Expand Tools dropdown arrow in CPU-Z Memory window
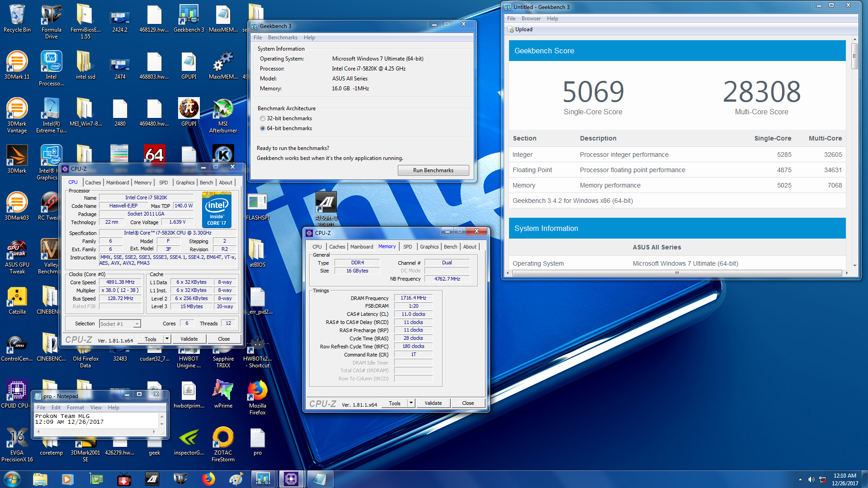The image size is (868, 488). point(411,403)
